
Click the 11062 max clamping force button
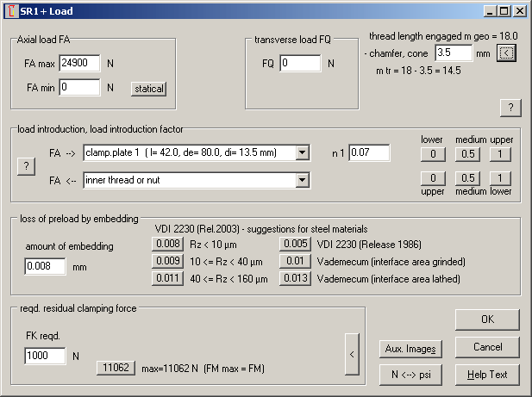[x=115, y=368]
